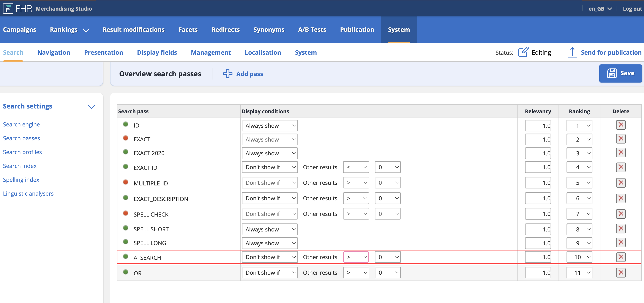
Task: Click the Send for publication arrow icon
Action: (x=572, y=52)
